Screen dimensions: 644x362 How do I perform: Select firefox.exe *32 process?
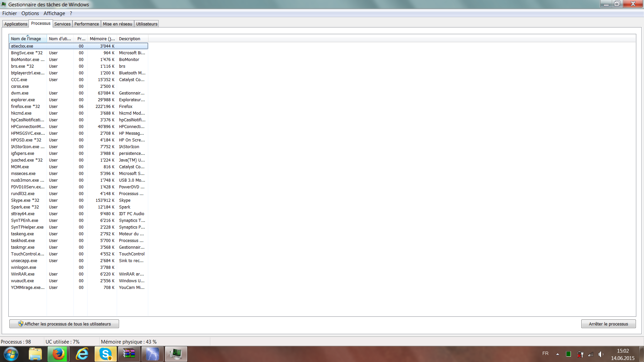78,106
